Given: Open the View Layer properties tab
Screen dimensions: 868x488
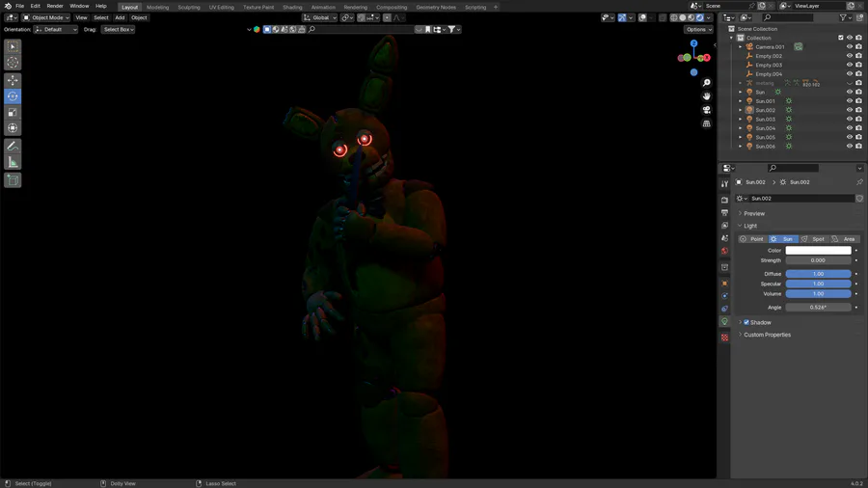Looking at the screenshot, I should [x=724, y=225].
